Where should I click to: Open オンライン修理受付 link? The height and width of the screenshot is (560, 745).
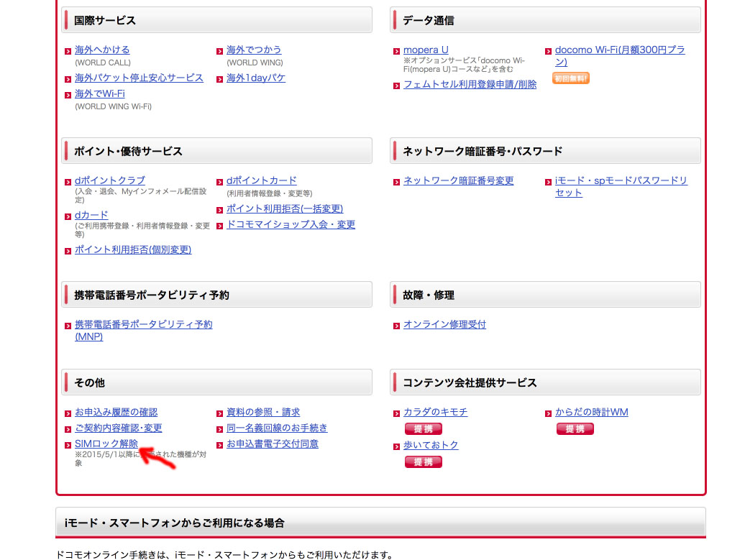[444, 324]
